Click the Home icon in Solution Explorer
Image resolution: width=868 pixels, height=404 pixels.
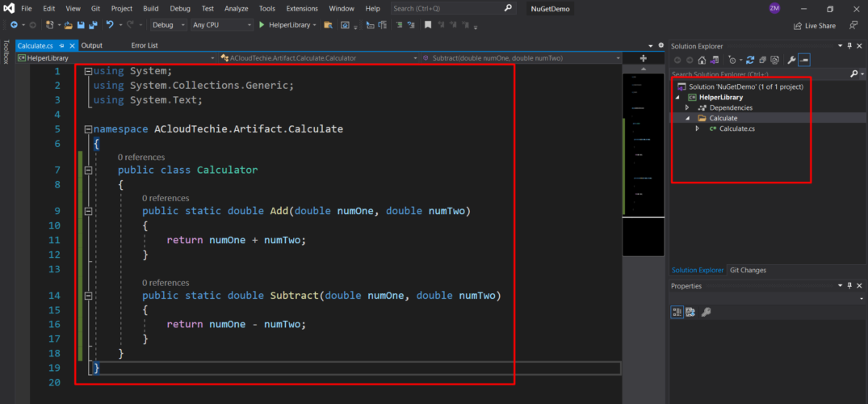pos(702,60)
